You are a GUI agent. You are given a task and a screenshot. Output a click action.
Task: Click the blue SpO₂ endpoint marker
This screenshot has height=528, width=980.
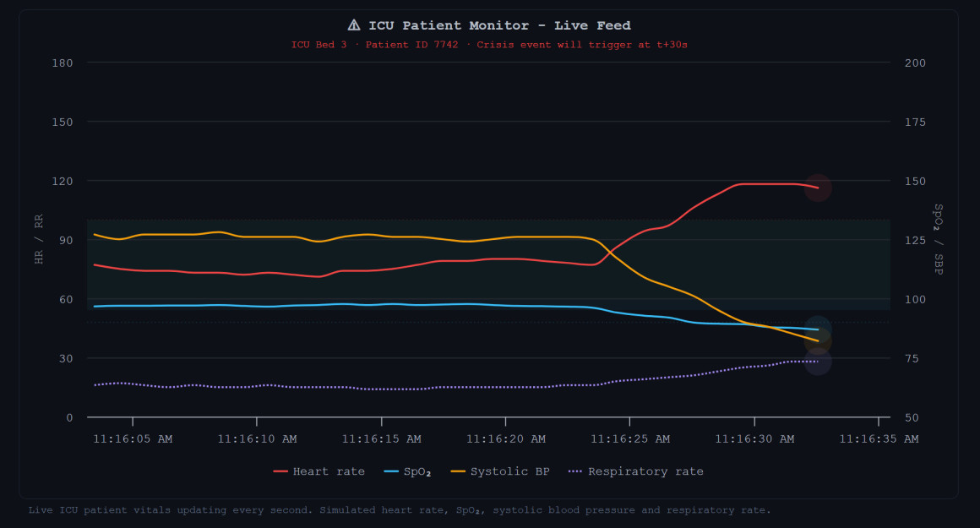point(818,329)
